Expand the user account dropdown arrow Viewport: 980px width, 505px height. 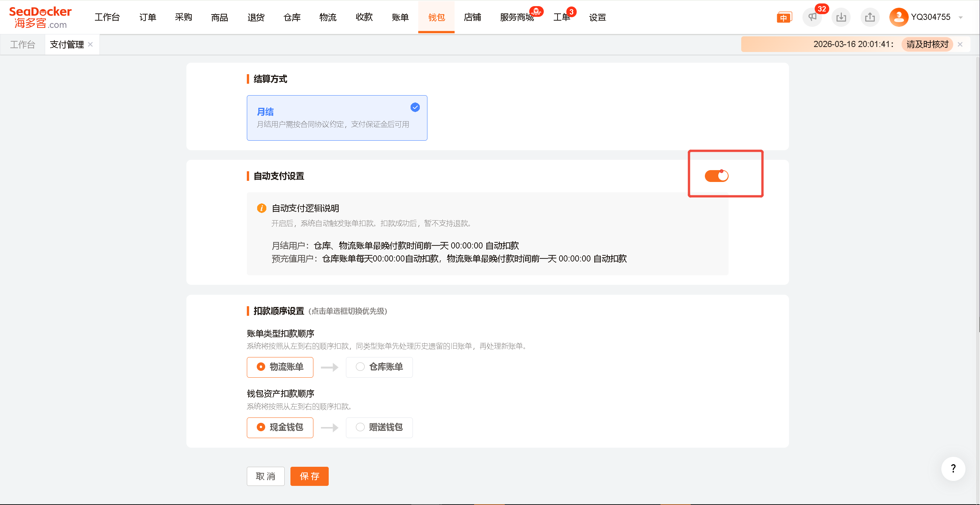[960, 18]
